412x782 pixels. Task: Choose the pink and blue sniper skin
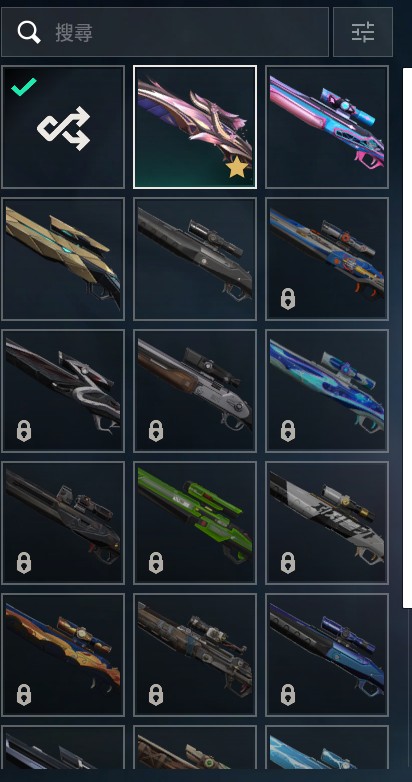[327, 127]
